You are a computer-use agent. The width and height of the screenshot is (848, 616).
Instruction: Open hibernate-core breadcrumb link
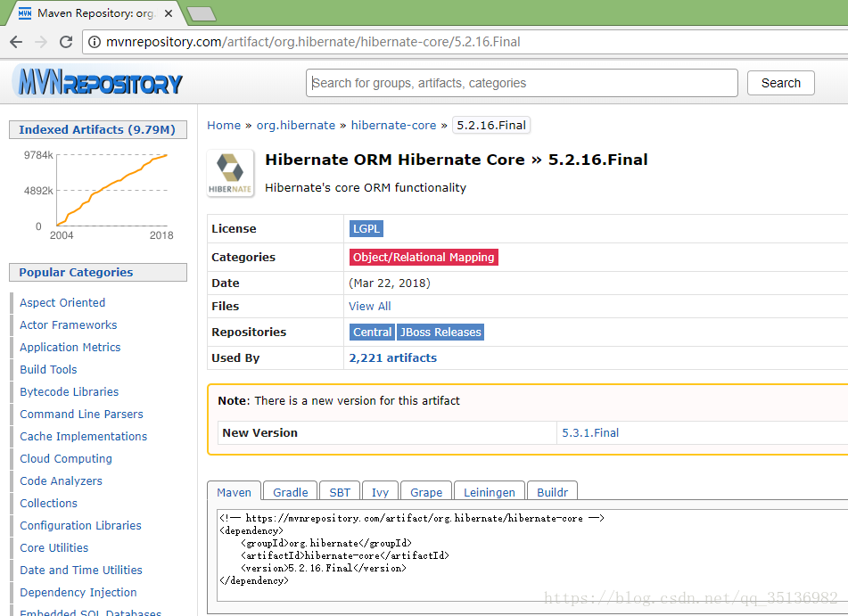point(393,126)
